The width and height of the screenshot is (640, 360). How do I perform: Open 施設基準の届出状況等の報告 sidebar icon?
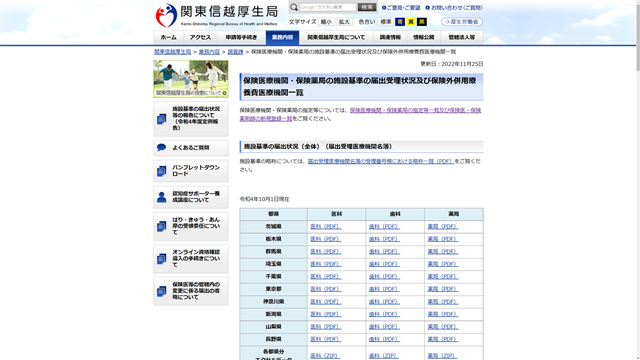(162, 119)
